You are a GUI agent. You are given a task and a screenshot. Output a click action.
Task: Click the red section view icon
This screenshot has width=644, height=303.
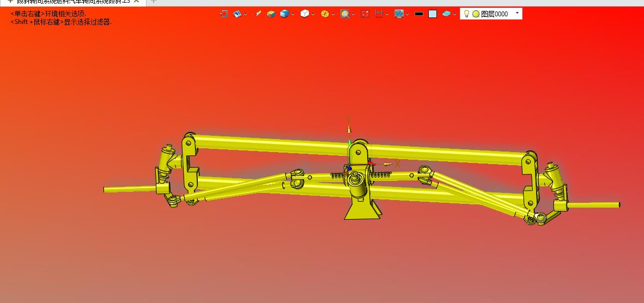coord(379,14)
